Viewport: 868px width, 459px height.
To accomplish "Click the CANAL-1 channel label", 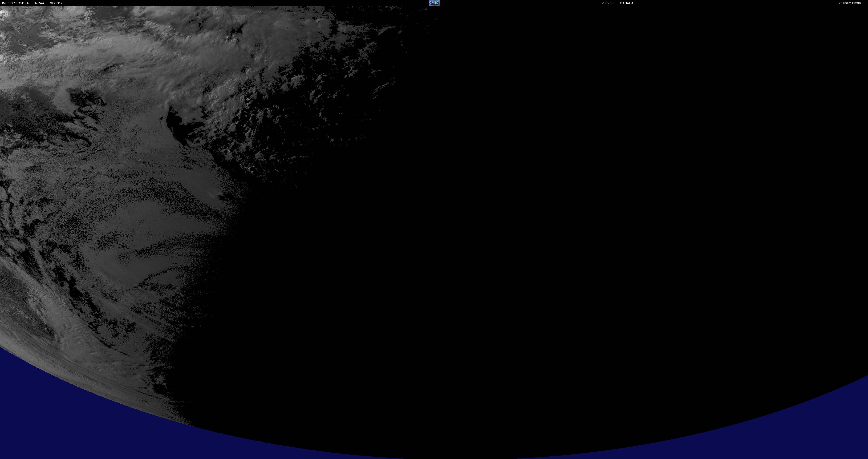I will pos(626,3).
